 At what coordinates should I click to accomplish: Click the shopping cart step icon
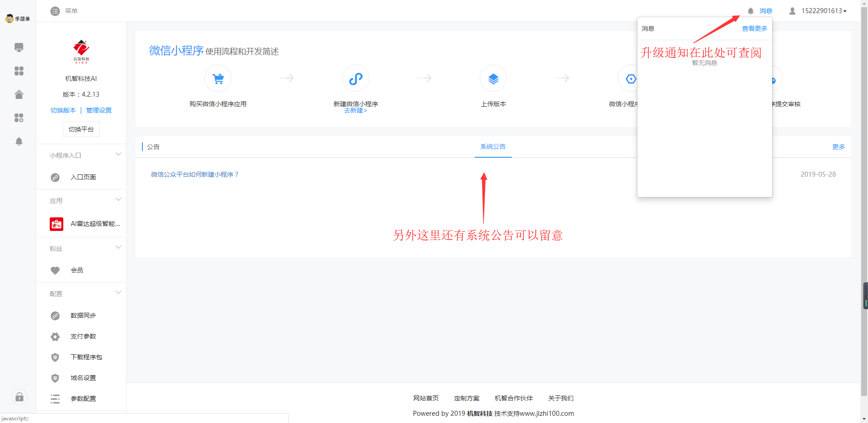[218, 79]
